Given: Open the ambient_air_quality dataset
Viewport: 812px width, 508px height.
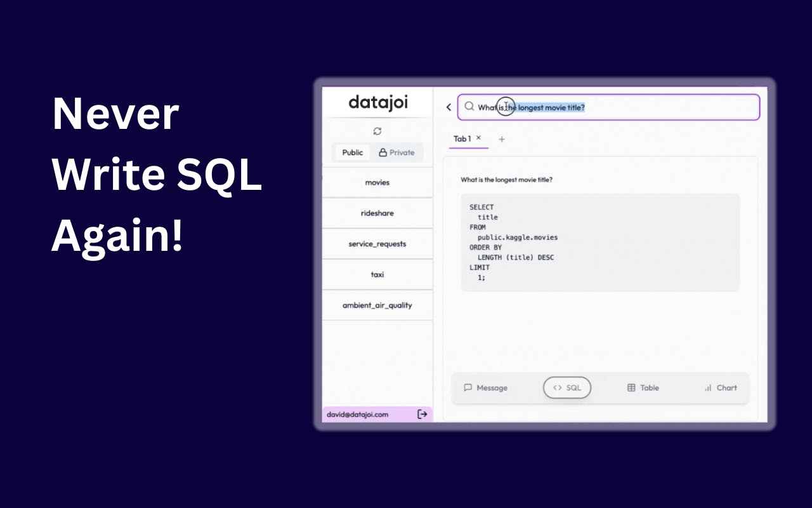Looking at the screenshot, I should click(x=377, y=305).
